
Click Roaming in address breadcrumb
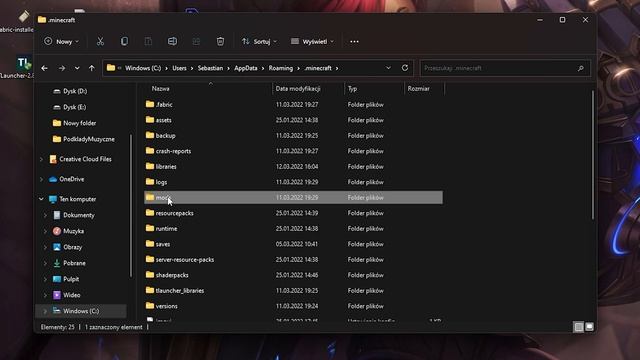(280, 68)
